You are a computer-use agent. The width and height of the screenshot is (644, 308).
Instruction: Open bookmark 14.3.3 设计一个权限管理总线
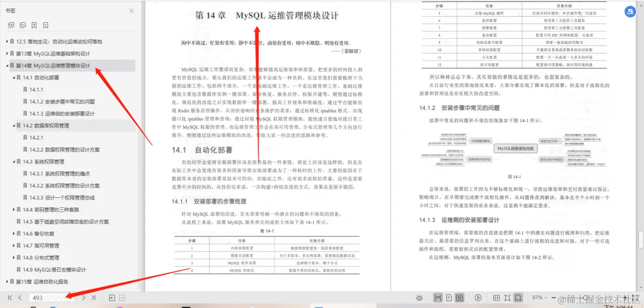coord(62,197)
